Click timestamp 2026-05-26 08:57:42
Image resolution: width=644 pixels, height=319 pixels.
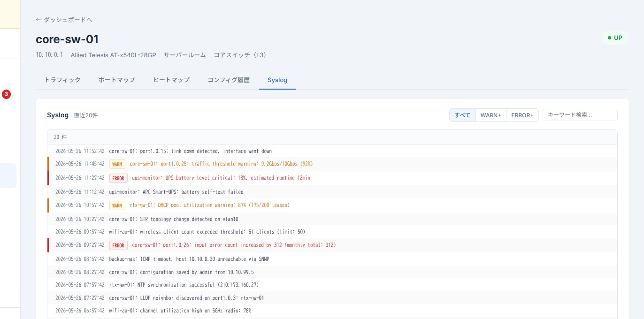[80, 259]
